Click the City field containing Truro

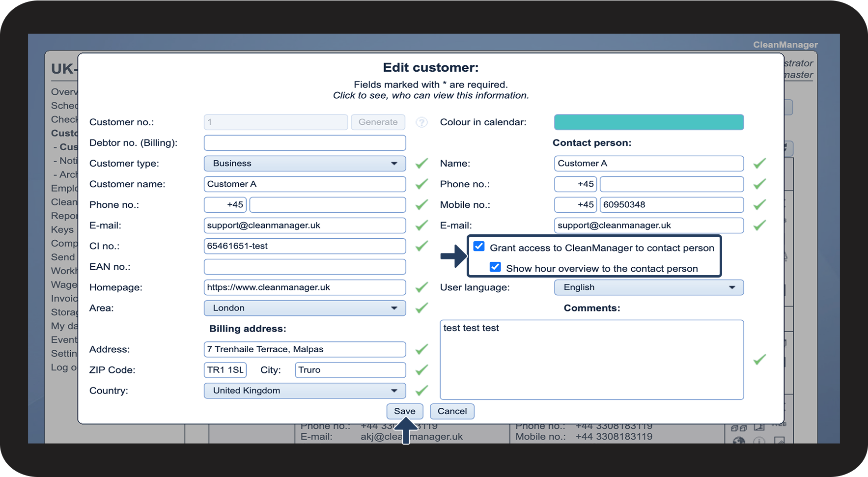(350, 370)
